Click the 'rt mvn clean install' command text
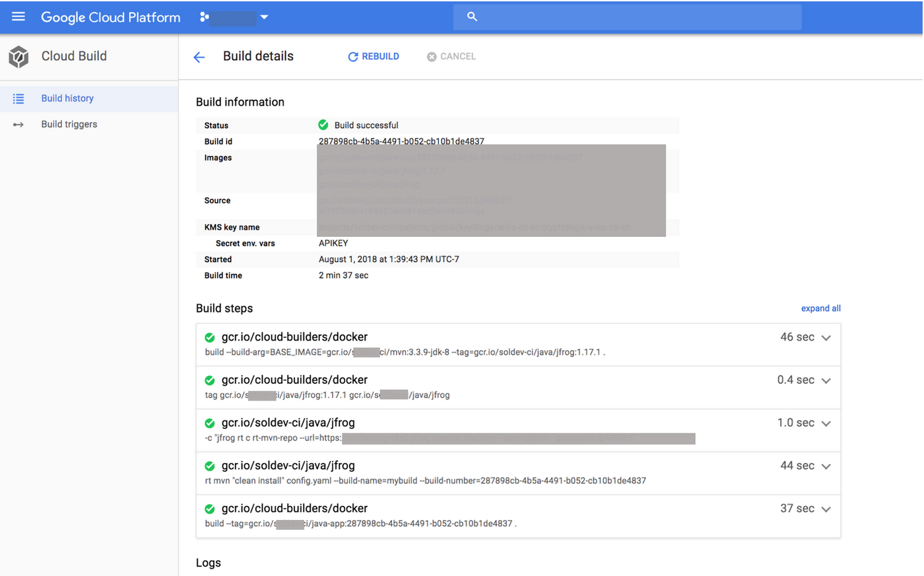Screen dimensions: 924x576 426,480
